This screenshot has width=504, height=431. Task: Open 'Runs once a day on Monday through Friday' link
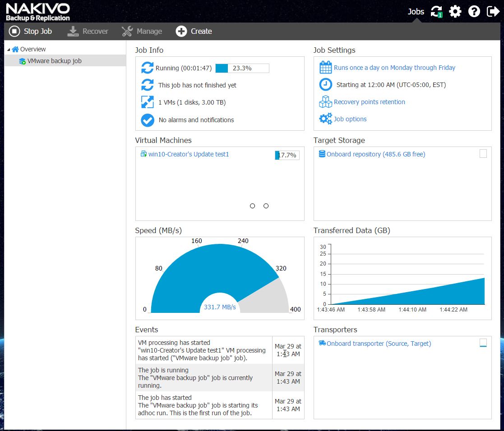tap(394, 68)
